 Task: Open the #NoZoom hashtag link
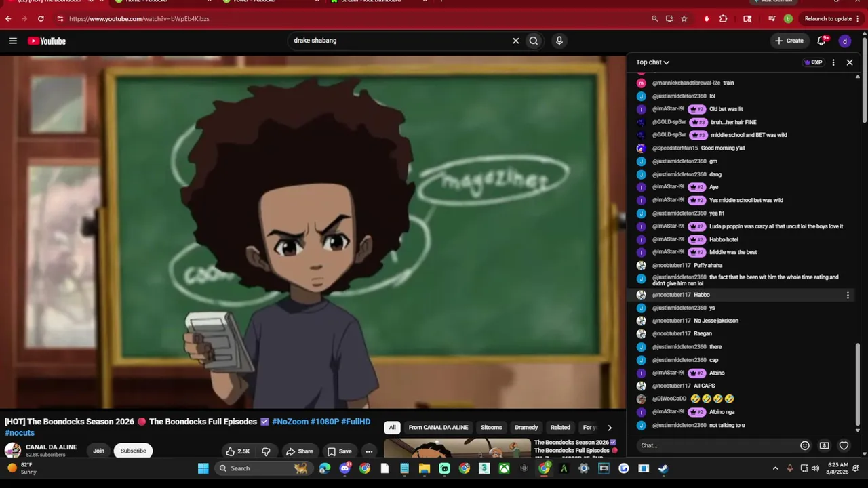[290, 422]
